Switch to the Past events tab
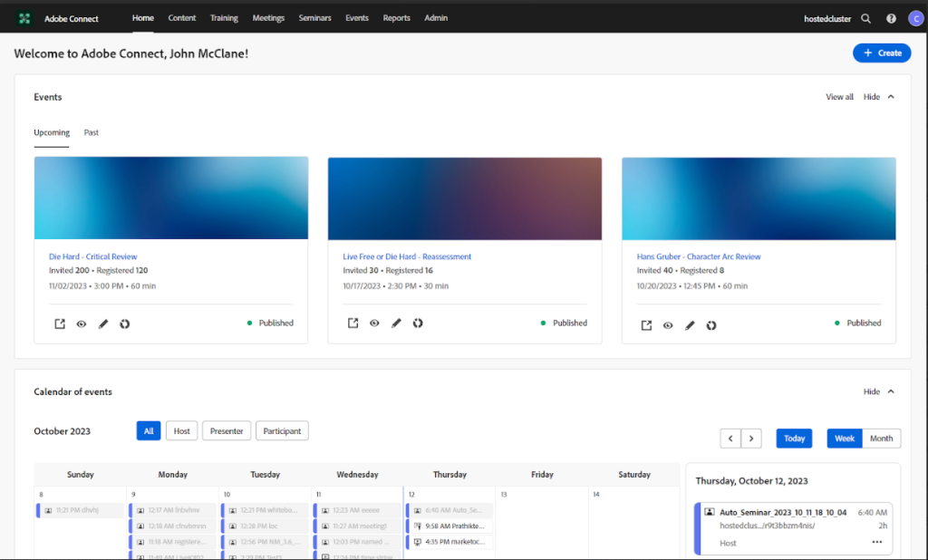Image resolution: width=928 pixels, height=560 pixels. [x=91, y=132]
